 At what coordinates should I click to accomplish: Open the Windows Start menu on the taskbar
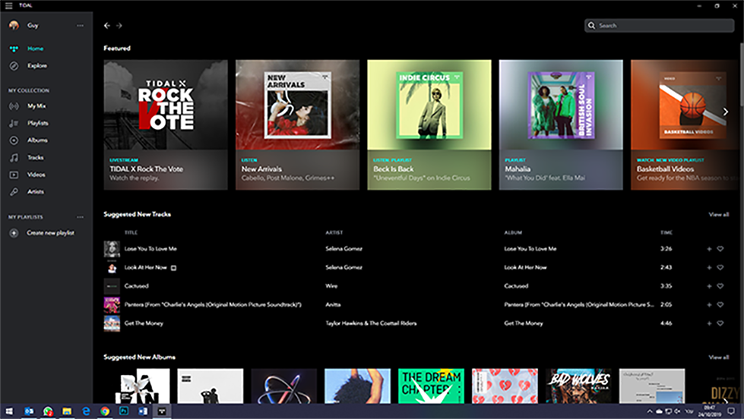coord(8,411)
